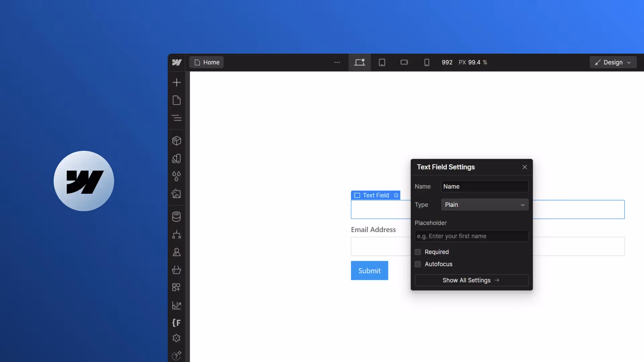Open the Assets image icon
This screenshot has height=362, width=644.
coord(176,194)
